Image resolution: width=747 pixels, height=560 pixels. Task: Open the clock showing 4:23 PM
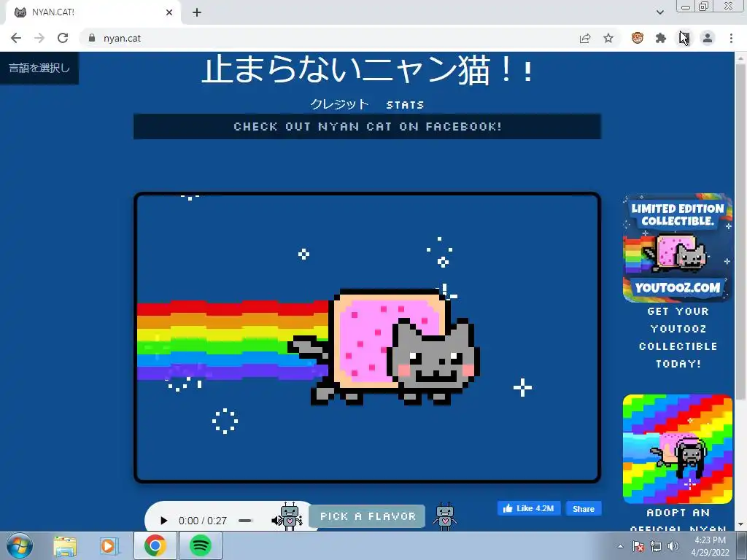pyautogui.click(x=710, y=546)
